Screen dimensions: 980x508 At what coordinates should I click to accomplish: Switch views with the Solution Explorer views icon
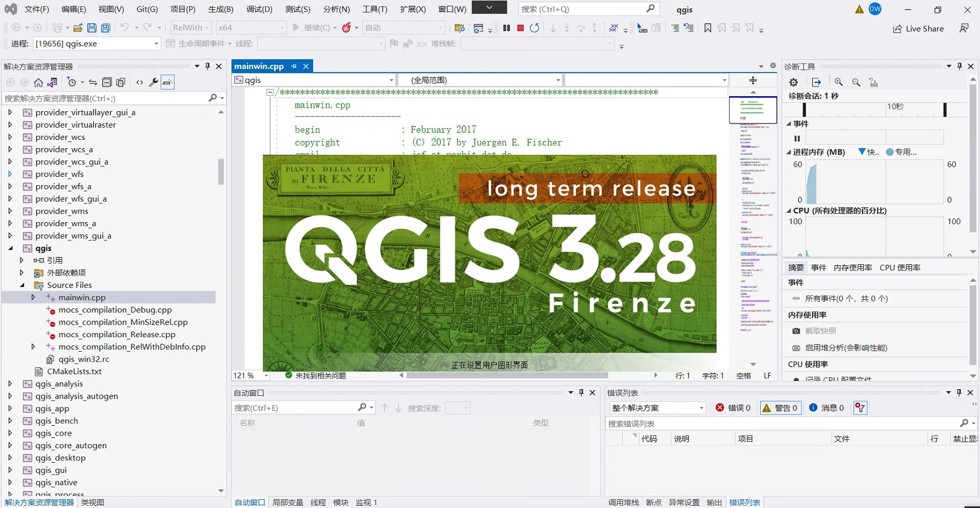click(x=52, y=82)
